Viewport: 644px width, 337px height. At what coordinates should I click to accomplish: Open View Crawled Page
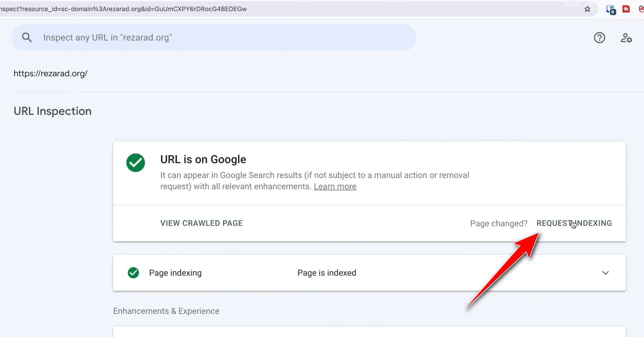(x=201, y=223)
